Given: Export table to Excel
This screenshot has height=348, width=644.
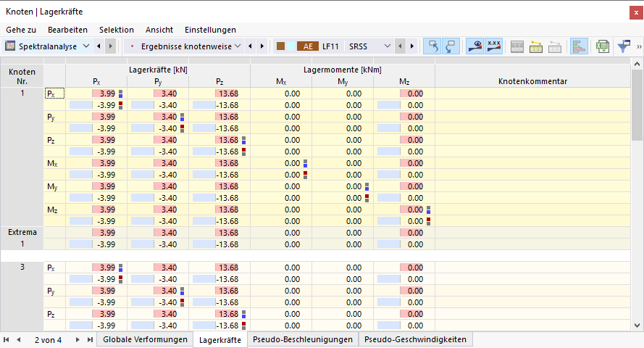Looking at the screenshot, I should [x=603, y=46].
